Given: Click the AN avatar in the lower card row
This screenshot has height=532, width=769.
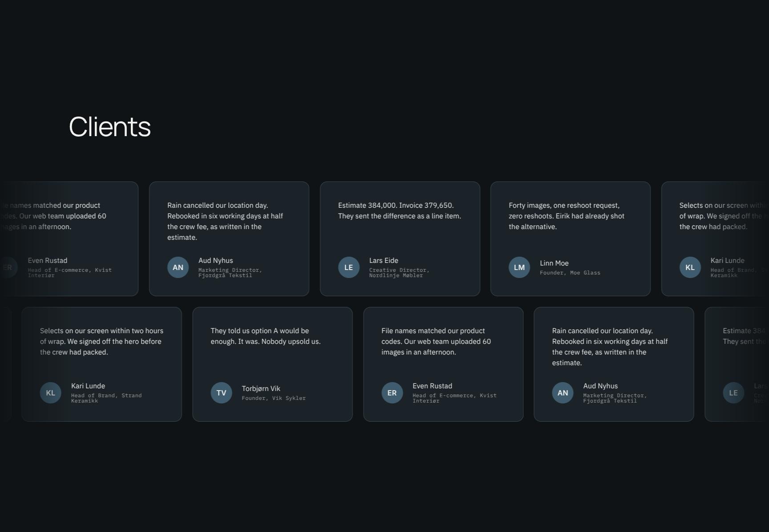Looking at the screenshot, I should tap(563, 393).
